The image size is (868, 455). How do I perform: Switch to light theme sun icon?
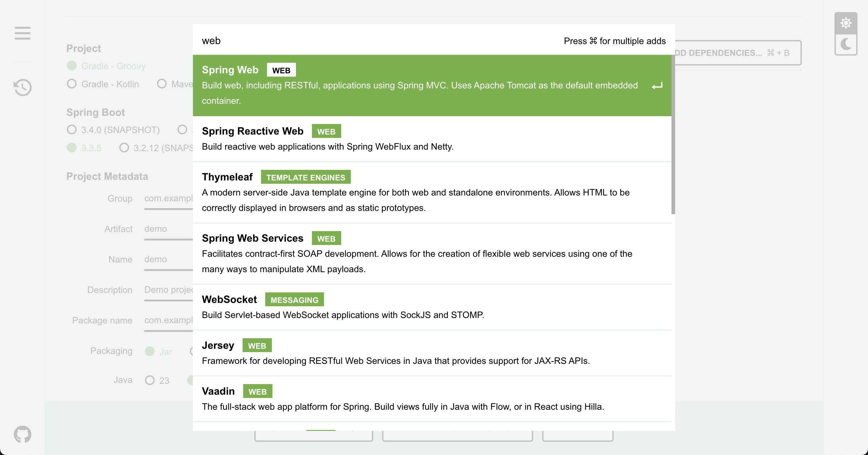(845, 23)
